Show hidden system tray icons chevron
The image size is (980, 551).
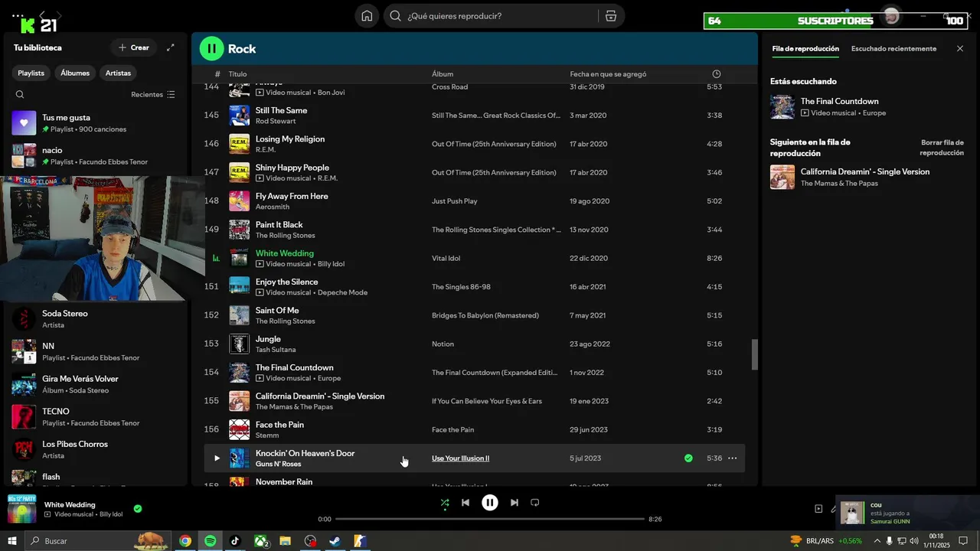click(877, 541)
